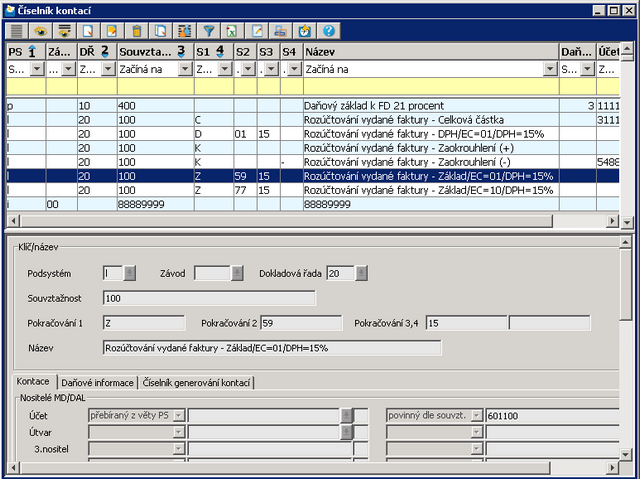Open the main menu list icon
This screenshot has height=479, width=640.
coord(16,31)
